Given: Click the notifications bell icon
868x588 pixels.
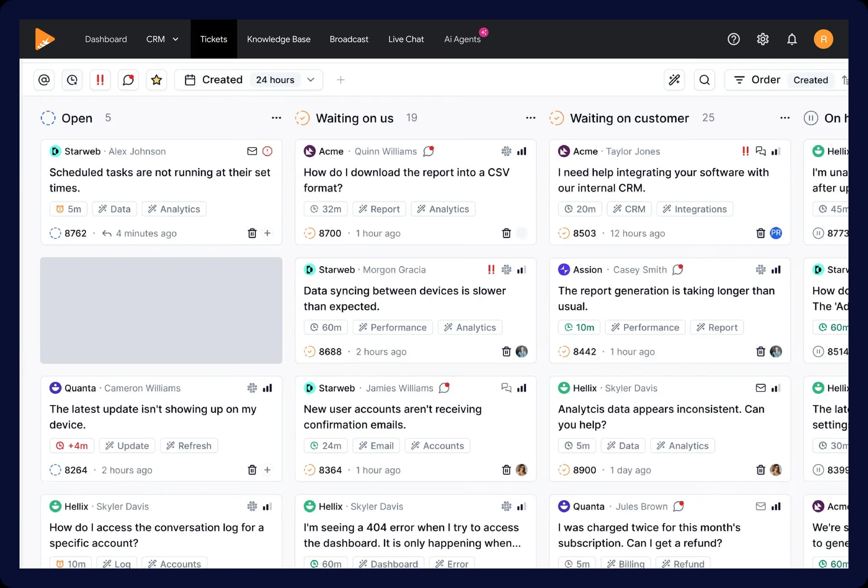Looking at the screenshot, I should pos(792,39).
